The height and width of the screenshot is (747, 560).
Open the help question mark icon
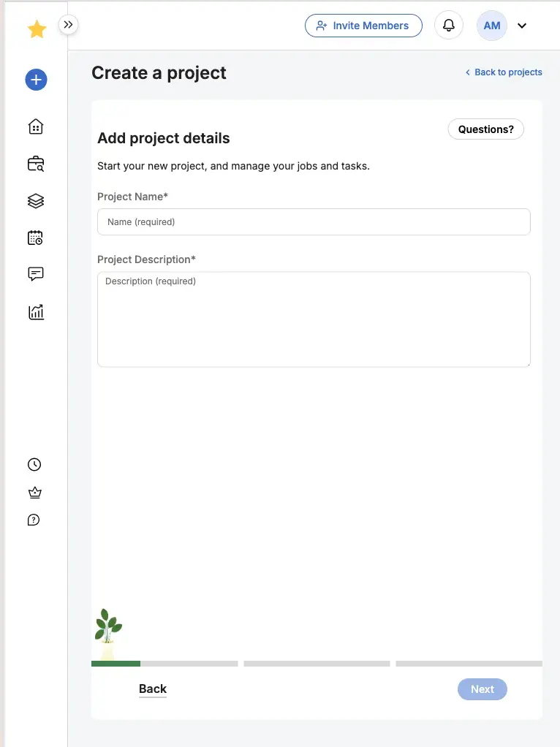(34, 520)
